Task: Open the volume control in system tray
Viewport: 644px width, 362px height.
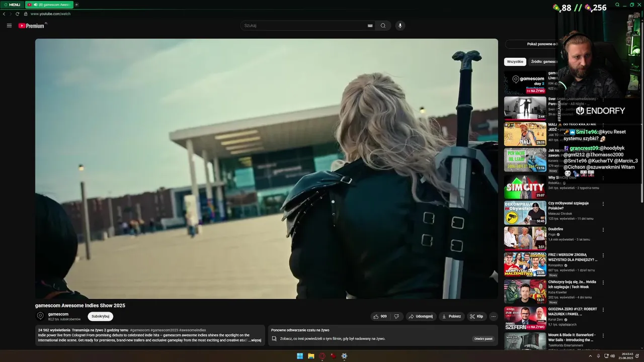Action: point(612,356)
